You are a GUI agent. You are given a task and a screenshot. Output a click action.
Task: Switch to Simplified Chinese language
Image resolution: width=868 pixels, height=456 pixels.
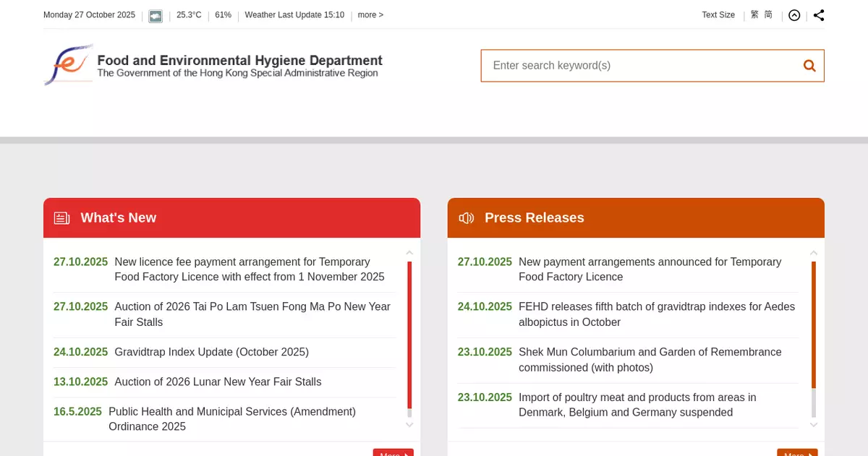point(768,15)
